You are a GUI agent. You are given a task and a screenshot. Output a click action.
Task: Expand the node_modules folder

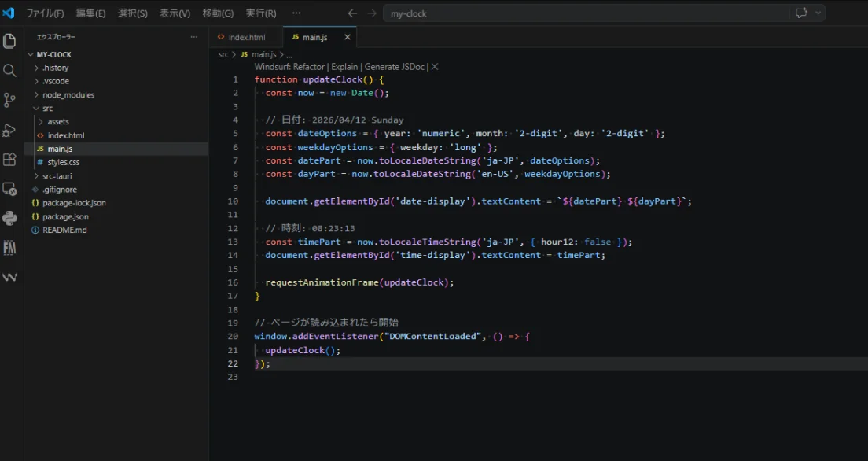(x=68, y=95)
